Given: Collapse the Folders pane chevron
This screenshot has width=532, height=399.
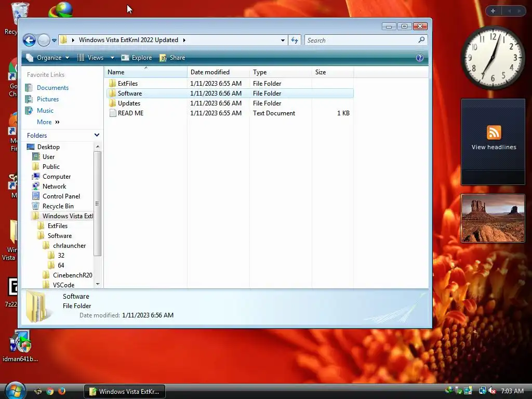Looking at the screenshot, I should [97, 135].
